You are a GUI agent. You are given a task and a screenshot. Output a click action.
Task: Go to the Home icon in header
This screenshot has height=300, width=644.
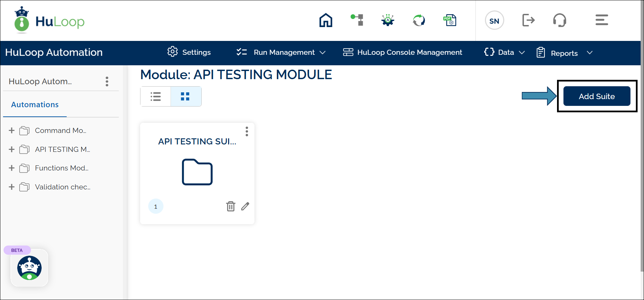click(x=326, y=20)
